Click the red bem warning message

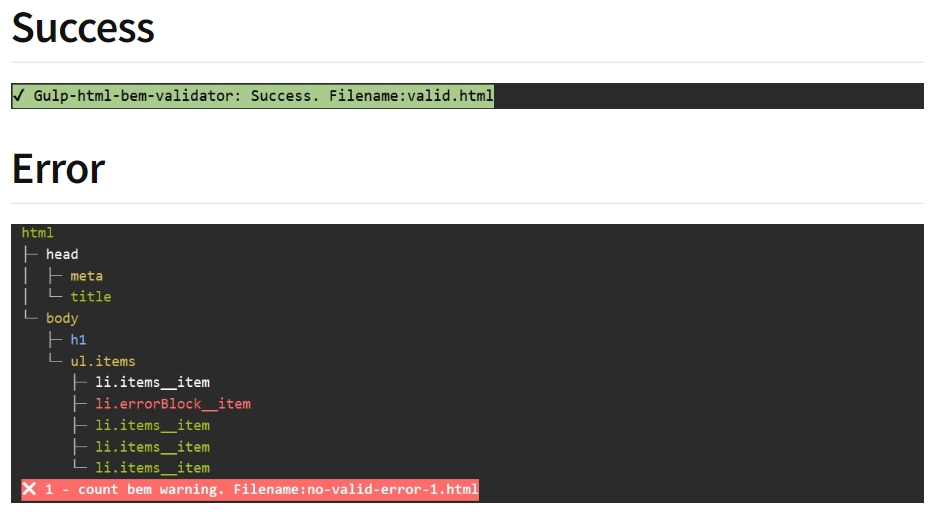pos(250,489)
